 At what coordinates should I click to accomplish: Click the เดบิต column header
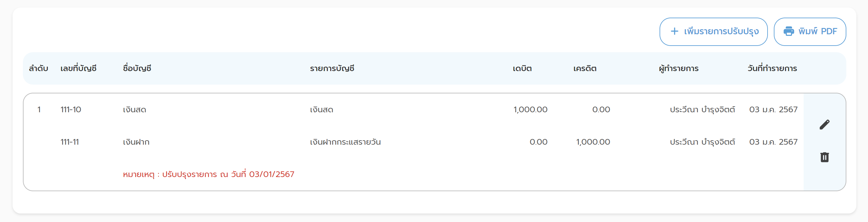[x=522, y=69]
